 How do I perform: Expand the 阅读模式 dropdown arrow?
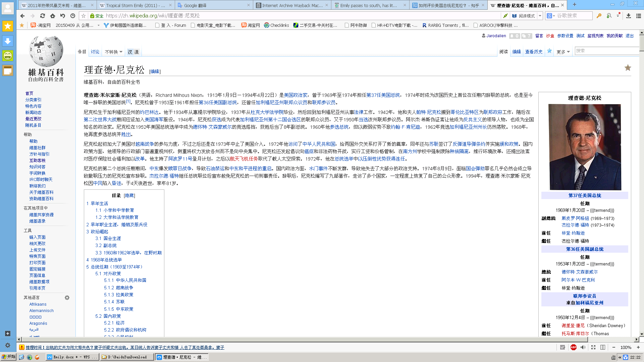540,16
